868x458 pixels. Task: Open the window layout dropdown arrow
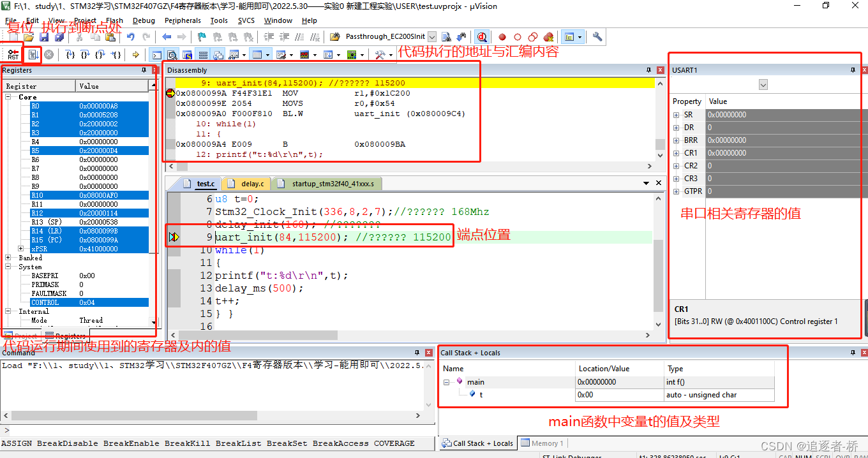click(580, 37)
